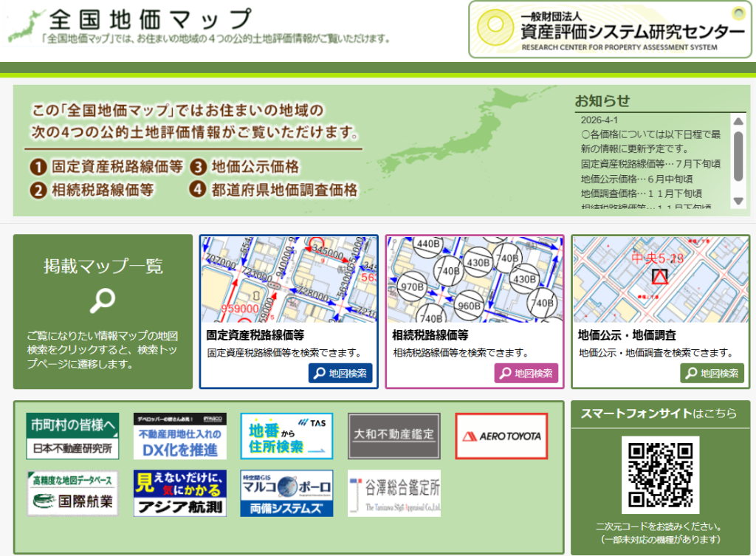
Task: Open the 国際航業 banner
Action: tap(72, 493)
